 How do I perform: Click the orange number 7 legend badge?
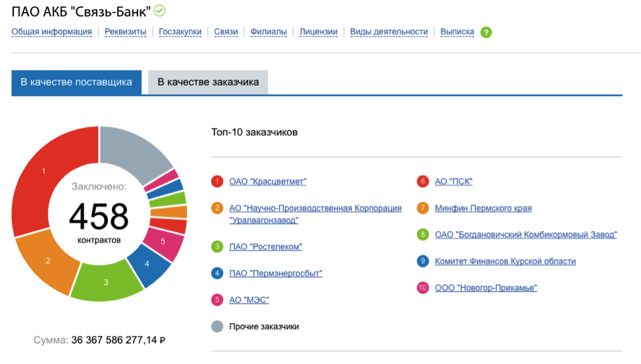point(423,208)
